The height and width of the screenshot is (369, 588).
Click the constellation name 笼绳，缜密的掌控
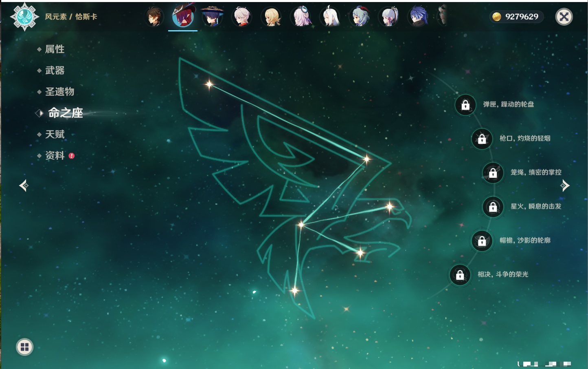(x=536, y=172)
